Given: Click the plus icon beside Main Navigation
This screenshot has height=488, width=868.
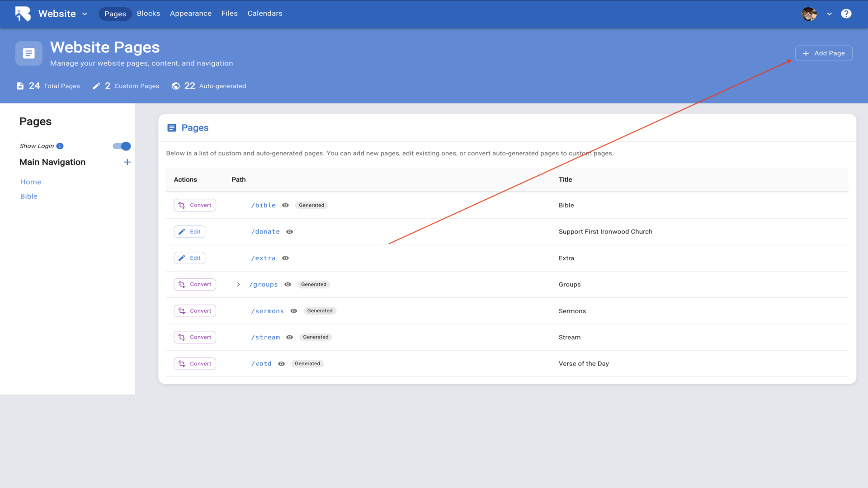Looking at the screenshot, I should (127, 162).
